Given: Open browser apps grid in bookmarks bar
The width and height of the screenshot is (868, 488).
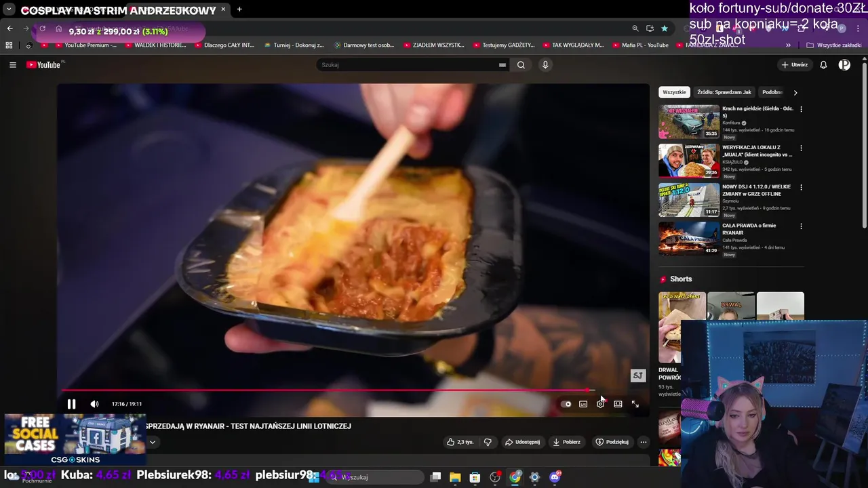Looking at the screenshot, I should [9, 45].
